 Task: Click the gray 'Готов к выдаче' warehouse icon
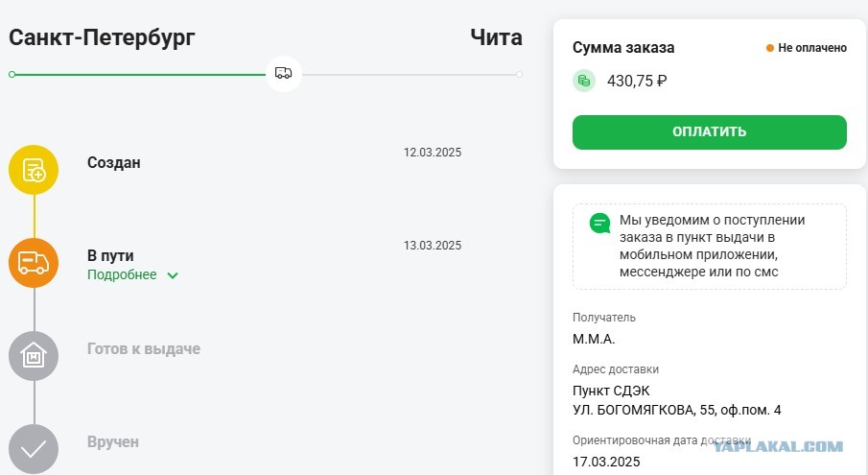(34, 356)
